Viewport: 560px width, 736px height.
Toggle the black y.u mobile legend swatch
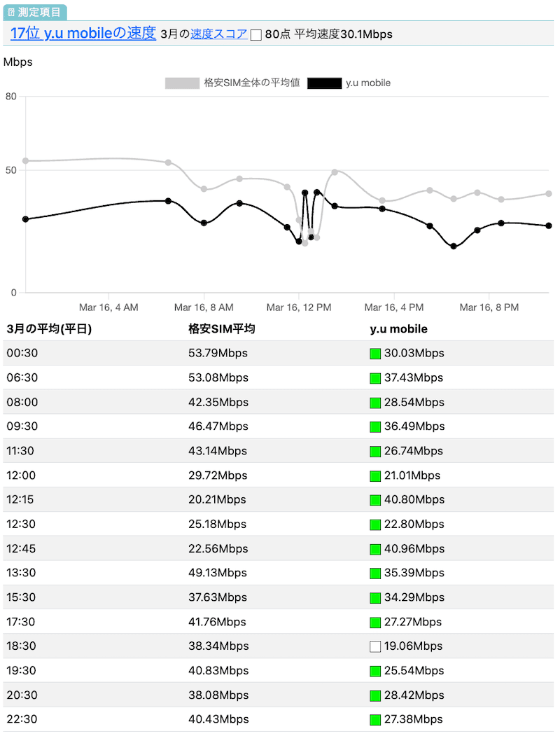(x=325, y=83)
